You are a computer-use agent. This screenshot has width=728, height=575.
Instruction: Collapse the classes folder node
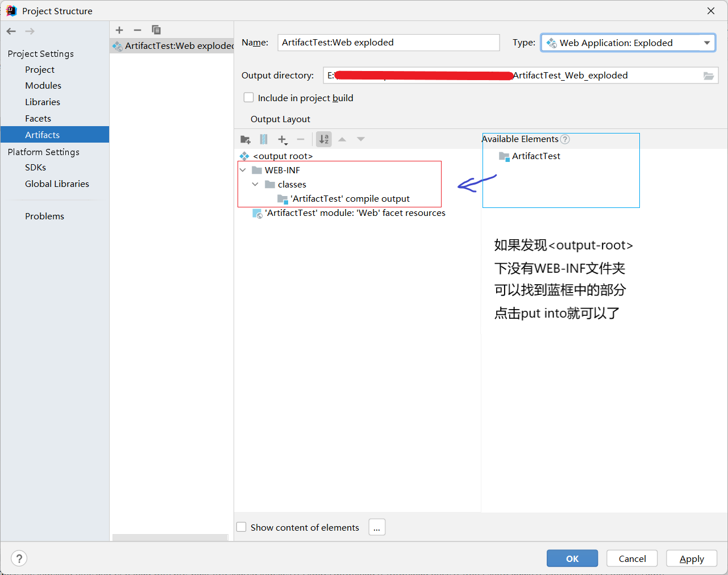tap(255, 184)
